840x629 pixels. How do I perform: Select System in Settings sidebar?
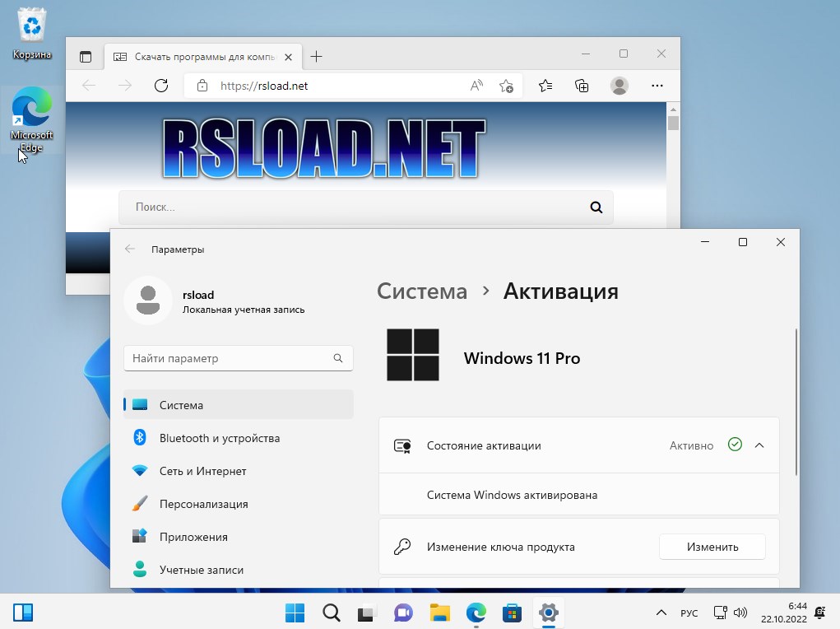coord(239,405)
